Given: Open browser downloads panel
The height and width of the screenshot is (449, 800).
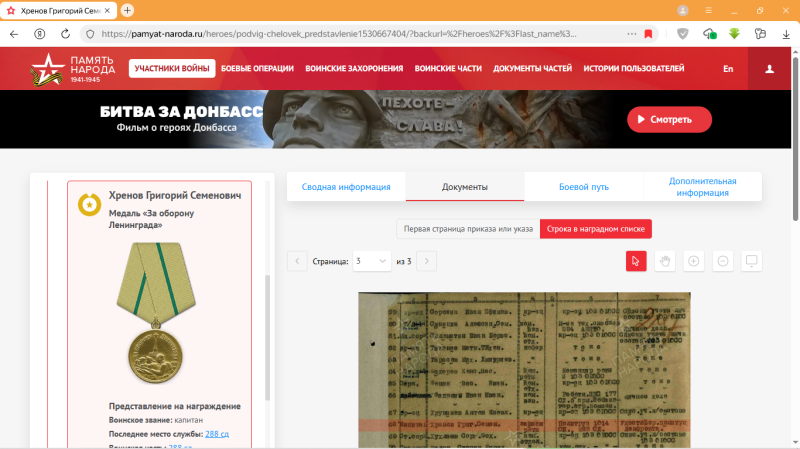Looking at the screenshot, I should 786,34.
